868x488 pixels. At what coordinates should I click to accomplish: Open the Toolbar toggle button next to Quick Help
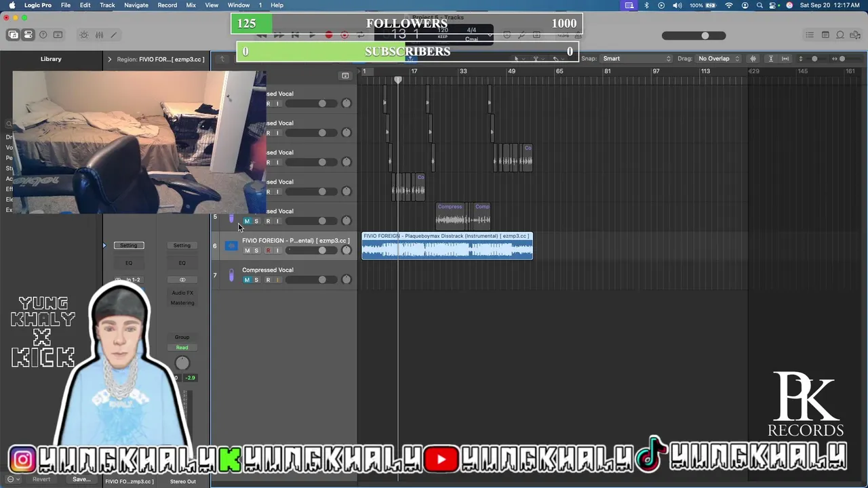click(x=58, y=35)
